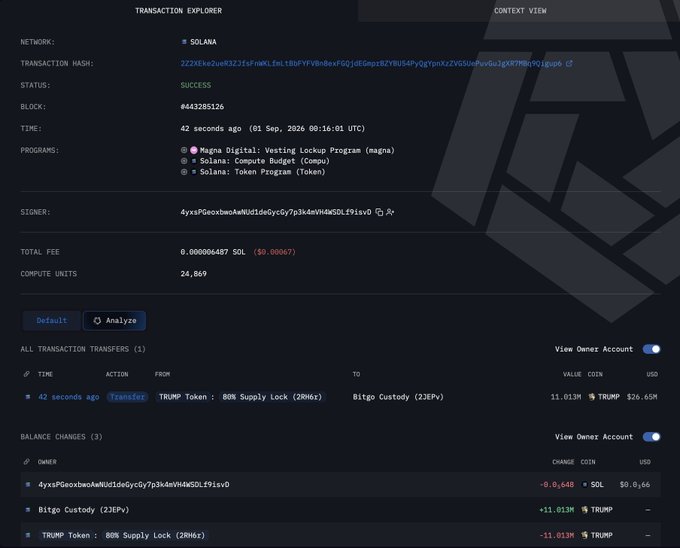This screenshot has height=548, width=680.
Task: Switch to the Transaction Explorer tab
Action: coord(178,10)
